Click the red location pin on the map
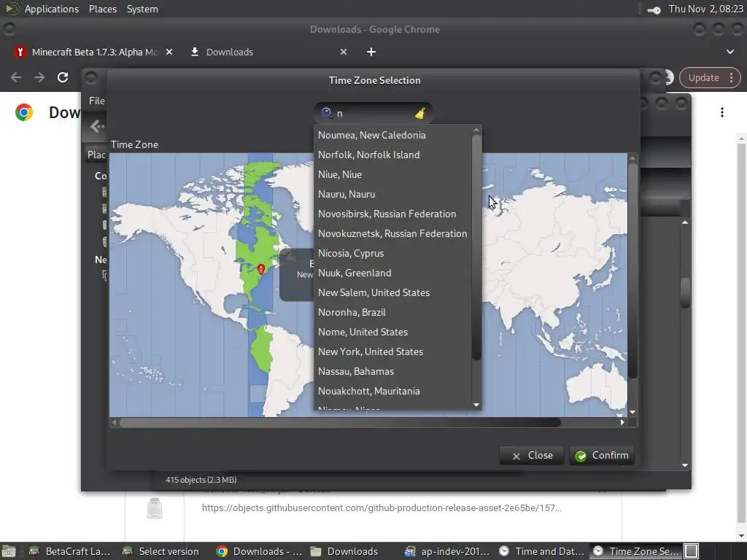This screenshot has width=747, height=560. point(261,269)
